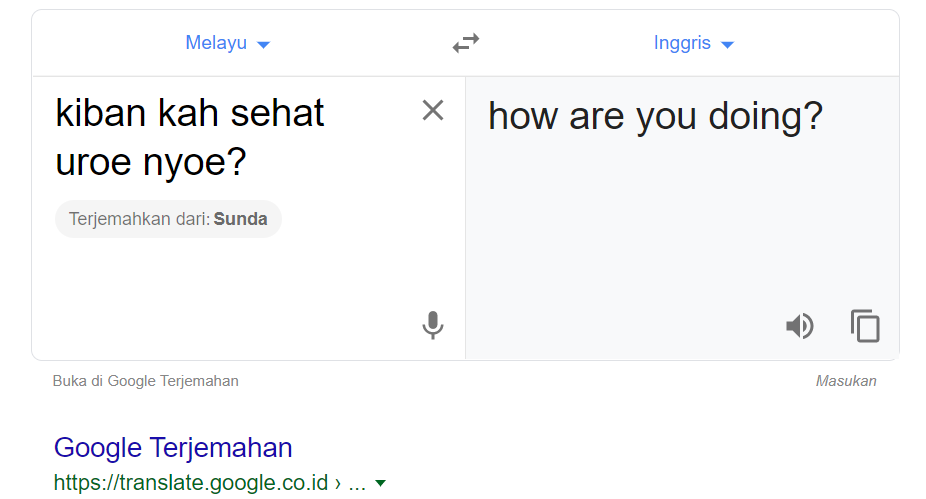
Task: Open the Google Terjemahan search result
Action: [173, 448]
